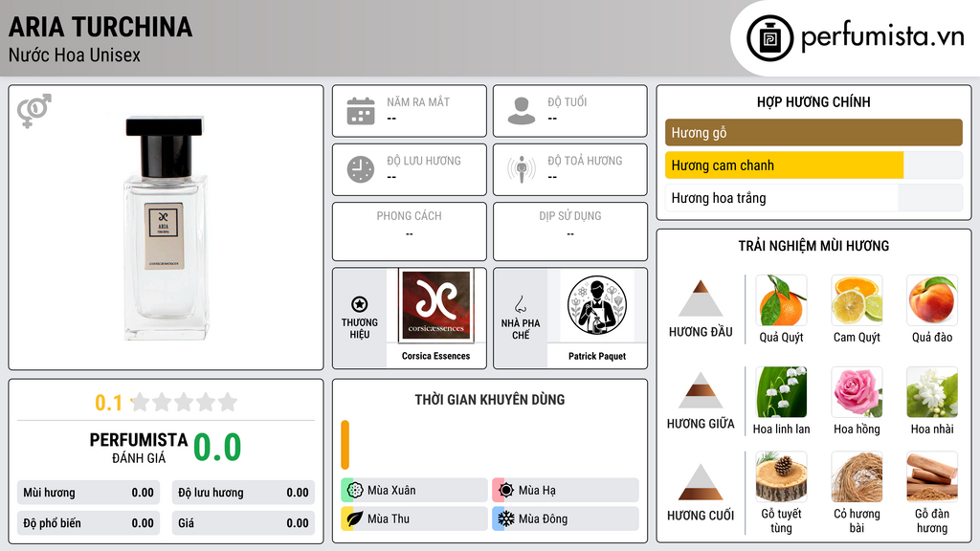This screenshot has height=551, width=980.
Task: Select the Gỗ tuyết tùng note image
Action: coord(781,476)
